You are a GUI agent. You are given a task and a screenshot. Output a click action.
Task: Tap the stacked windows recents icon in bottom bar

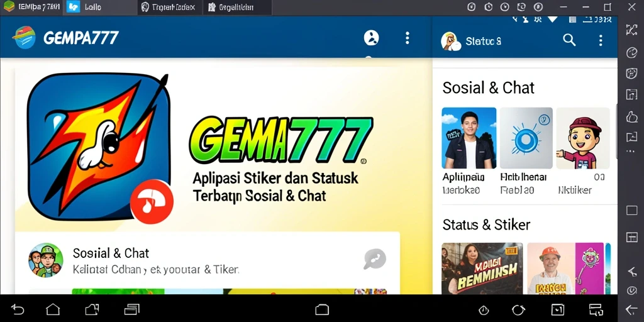click(132, 309)
